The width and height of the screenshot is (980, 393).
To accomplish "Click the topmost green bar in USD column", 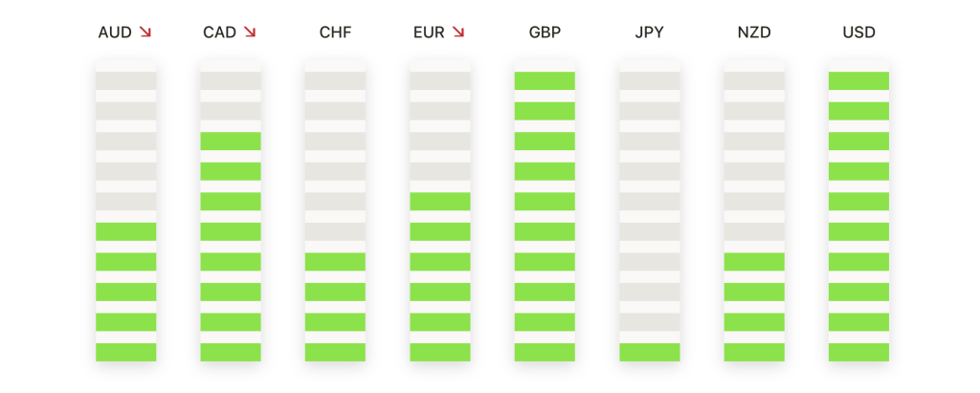I will click(x=858, y=80).
